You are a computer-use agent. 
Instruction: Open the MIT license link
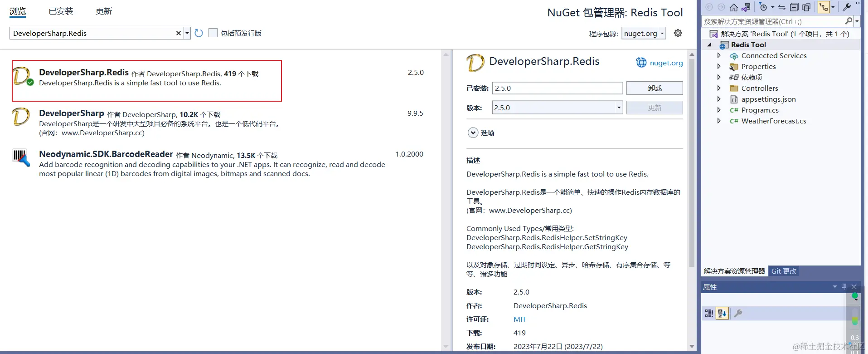[520, 319]
